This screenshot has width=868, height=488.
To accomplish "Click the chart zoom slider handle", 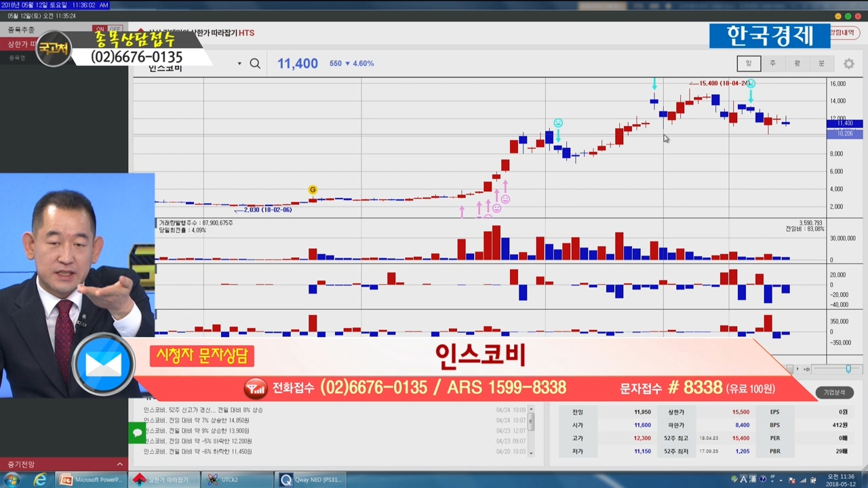I will pos(848,369).
